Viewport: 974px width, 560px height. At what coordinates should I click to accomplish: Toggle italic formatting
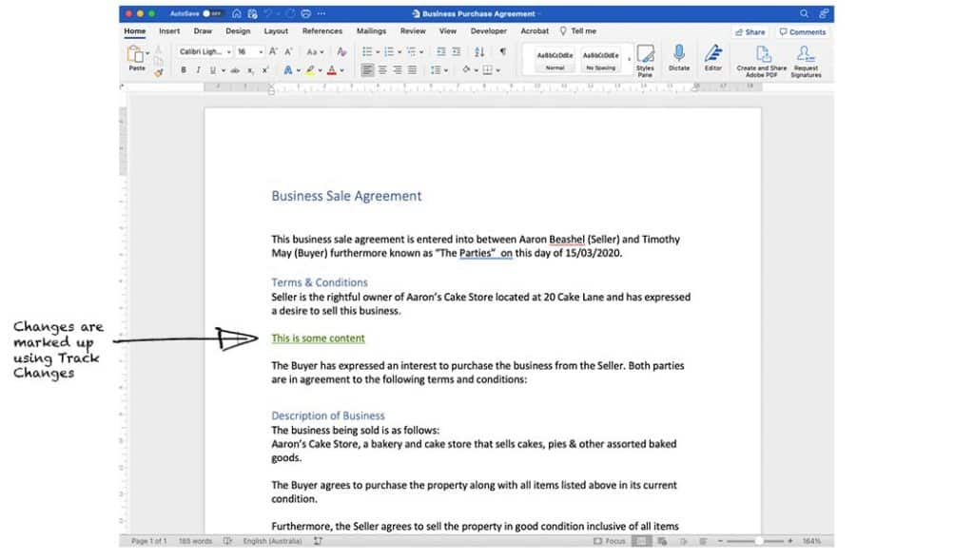pyautogui.click(x=198, y=69)
